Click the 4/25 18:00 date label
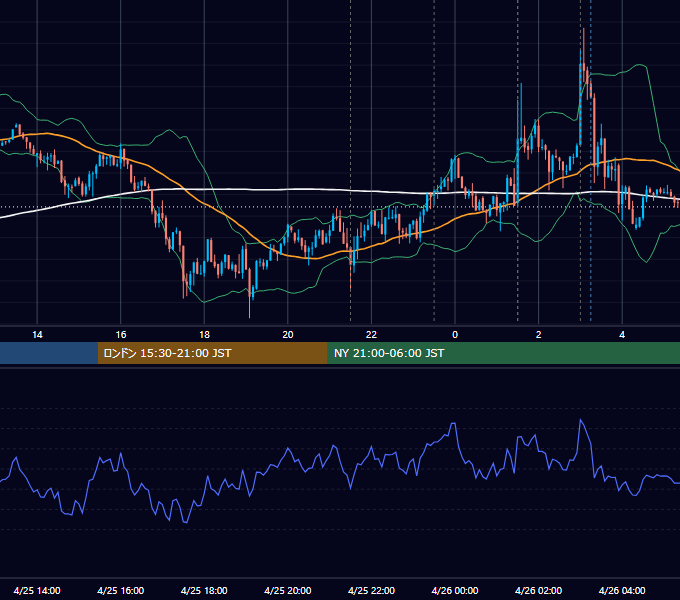Screen dimensions: 680x600 (204, 590)
